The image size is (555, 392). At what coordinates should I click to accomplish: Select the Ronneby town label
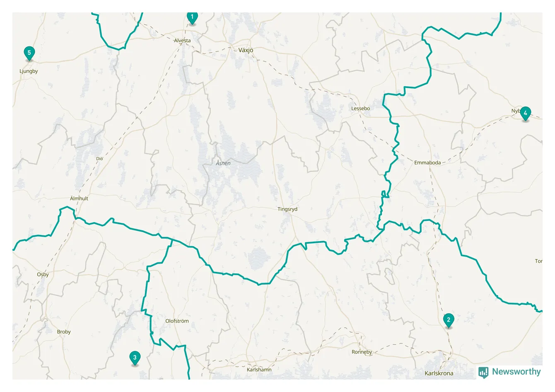tap(362, 352)
